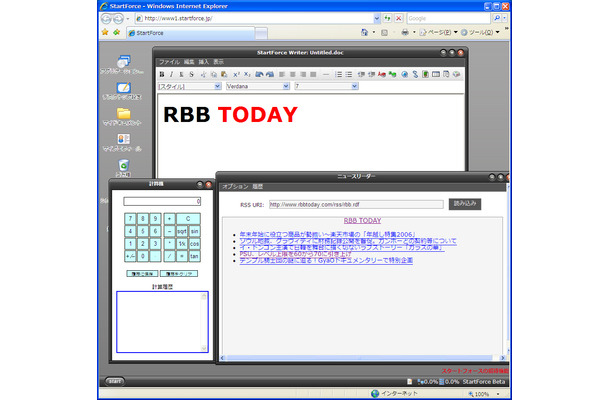Click the news reader horizontal scrollbar
Image resolution: width=610 pixels, height=400 pixels.
[x=362, y=358]
